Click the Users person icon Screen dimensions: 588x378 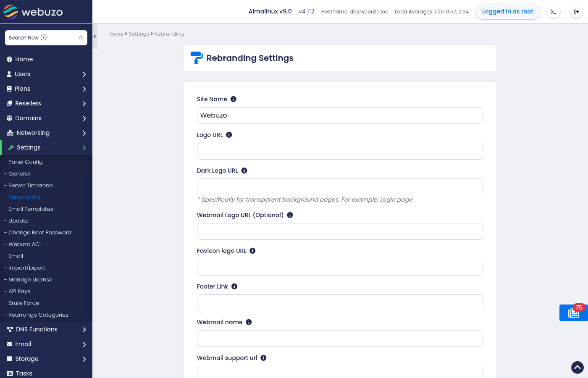pos(9,74)
